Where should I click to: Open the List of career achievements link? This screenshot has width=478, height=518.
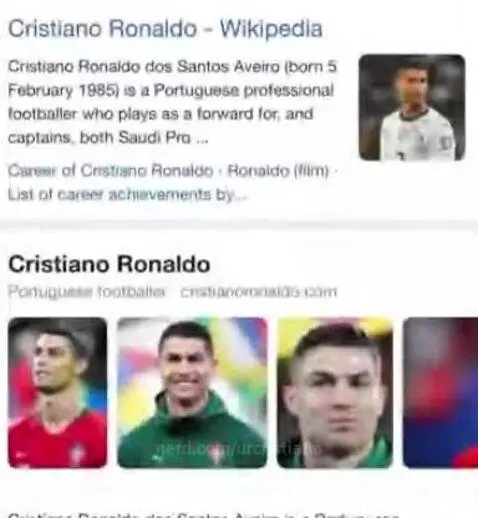tap(127, 195)
